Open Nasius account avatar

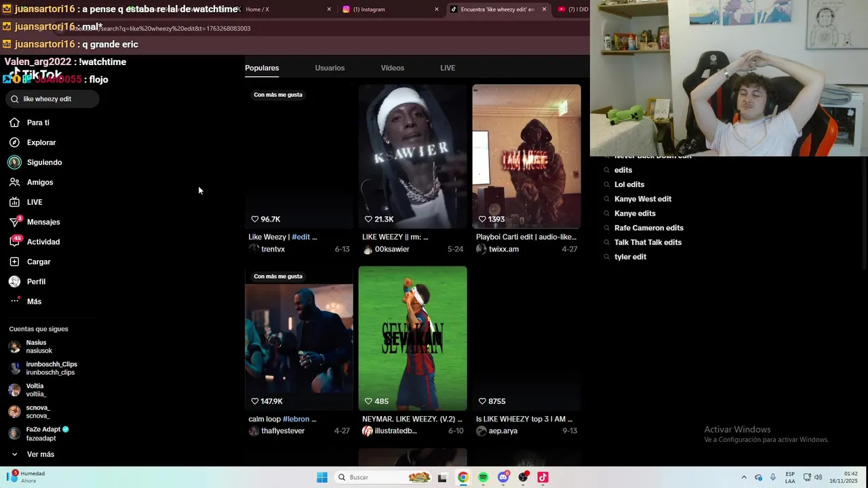[x=14, y=346]
